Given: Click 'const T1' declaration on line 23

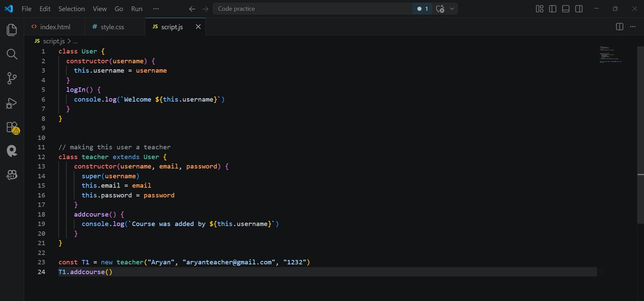Looking at the screenshot, I should 74,262.
